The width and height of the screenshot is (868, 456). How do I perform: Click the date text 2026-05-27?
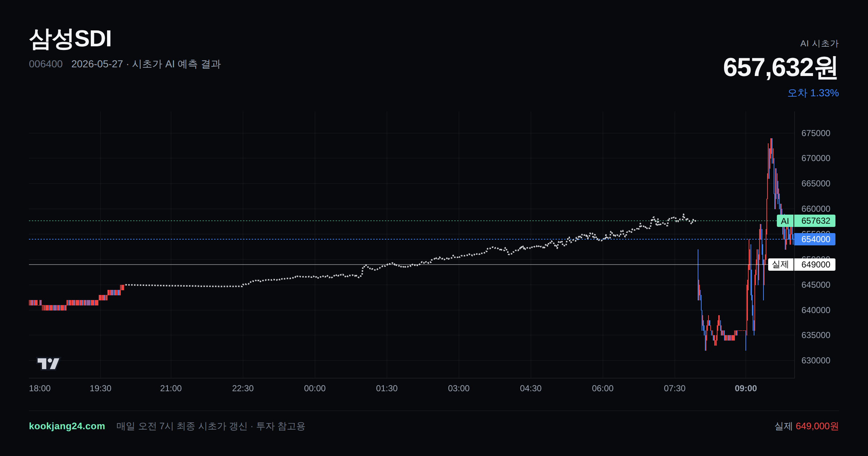97,64
